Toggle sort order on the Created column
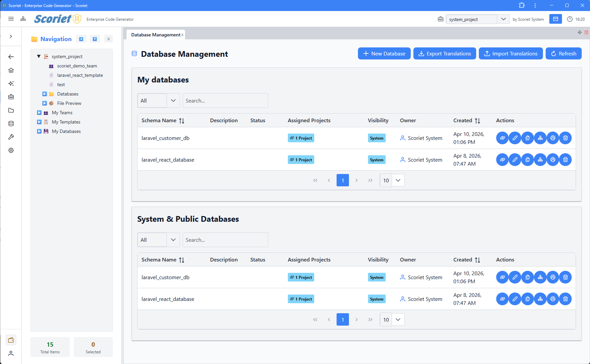 (477, 120)
